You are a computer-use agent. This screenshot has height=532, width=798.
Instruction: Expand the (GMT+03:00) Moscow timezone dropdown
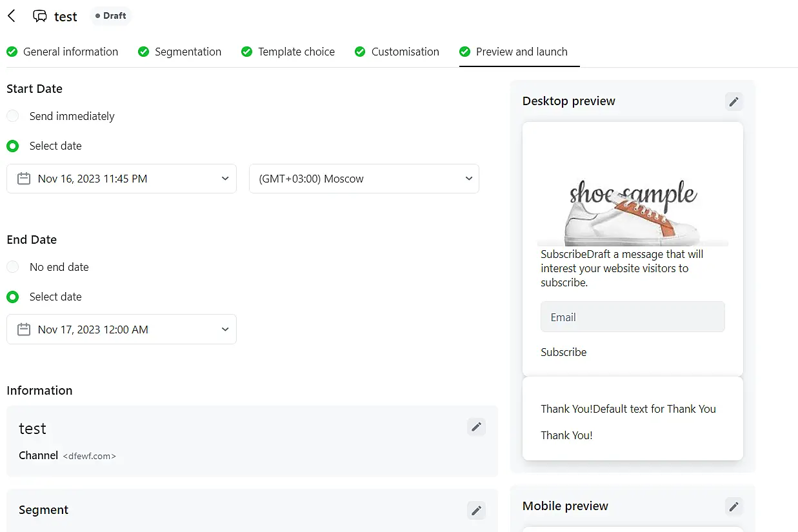tap(364, 179)
